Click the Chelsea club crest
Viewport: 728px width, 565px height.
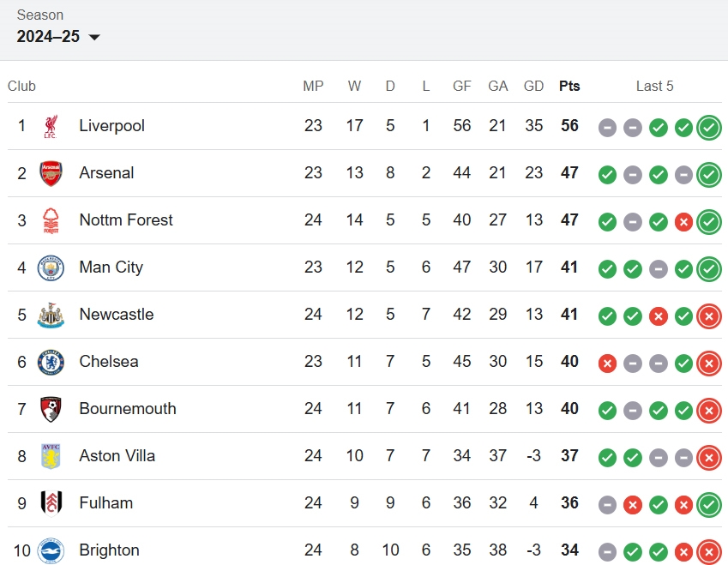coord(51,362)
